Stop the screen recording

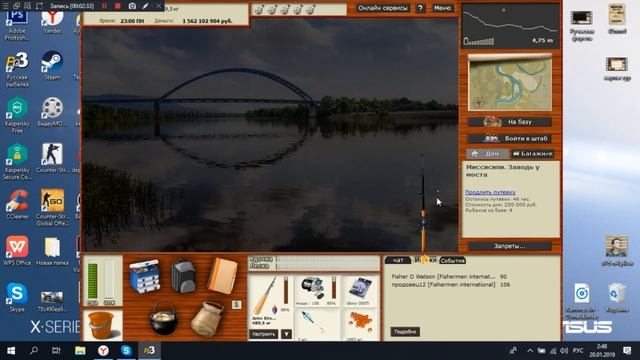(118, 6)
